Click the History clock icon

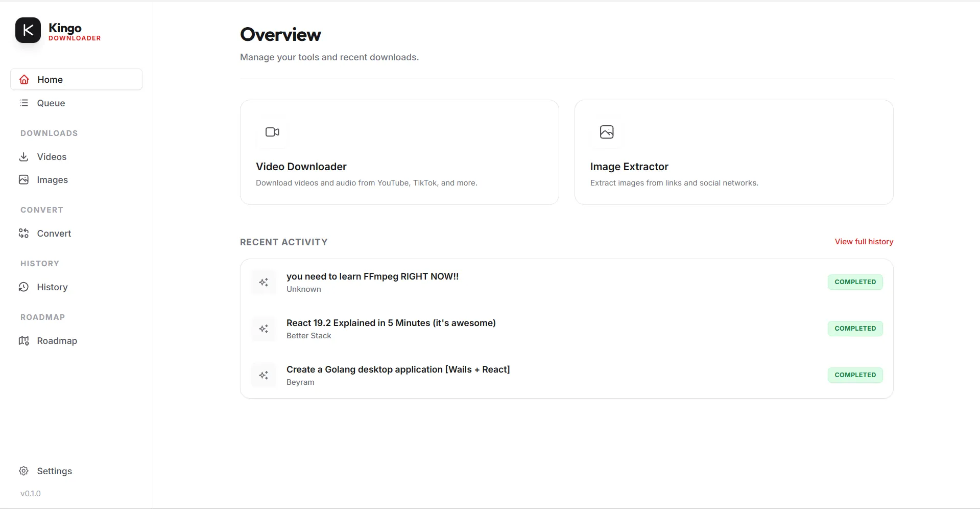(23, 287)
